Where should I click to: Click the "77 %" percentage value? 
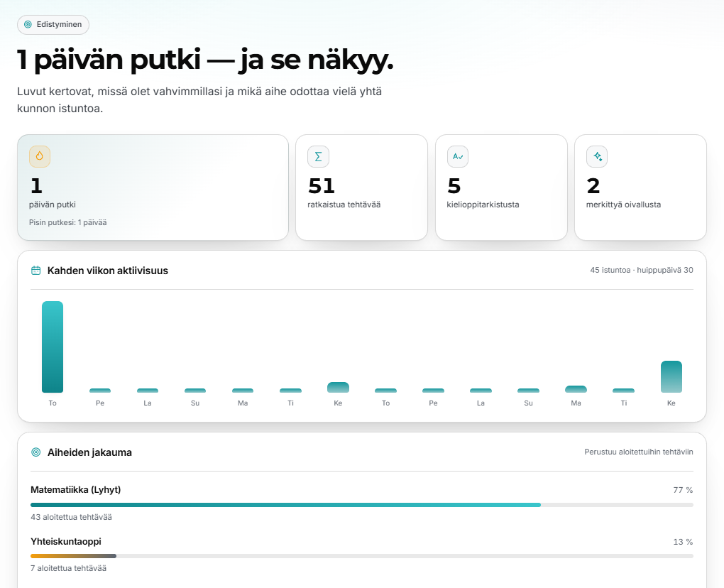[x=684, y=490]
